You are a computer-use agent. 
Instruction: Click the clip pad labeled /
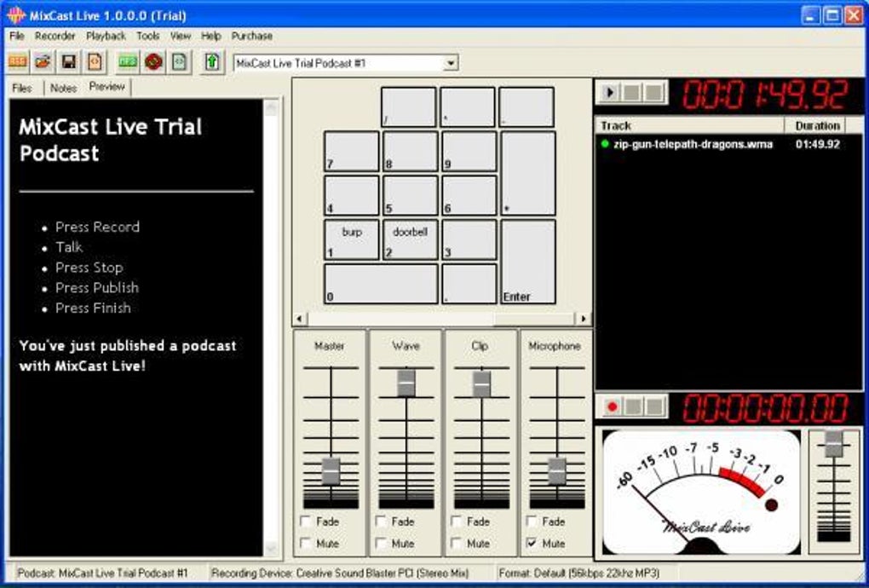click(408, 107)
